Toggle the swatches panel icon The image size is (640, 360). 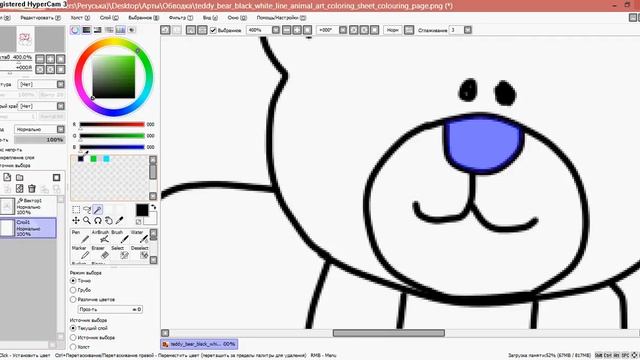pos(120,30)
